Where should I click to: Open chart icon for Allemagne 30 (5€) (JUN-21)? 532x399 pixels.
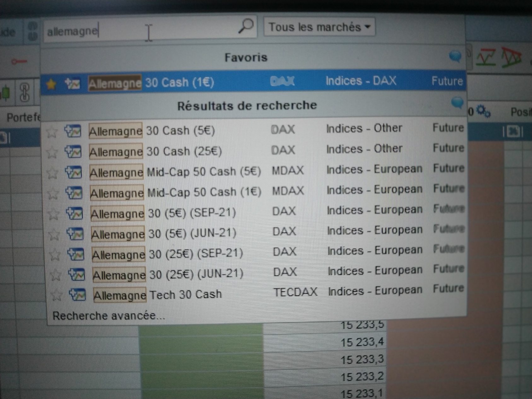(x=75, y=234)
